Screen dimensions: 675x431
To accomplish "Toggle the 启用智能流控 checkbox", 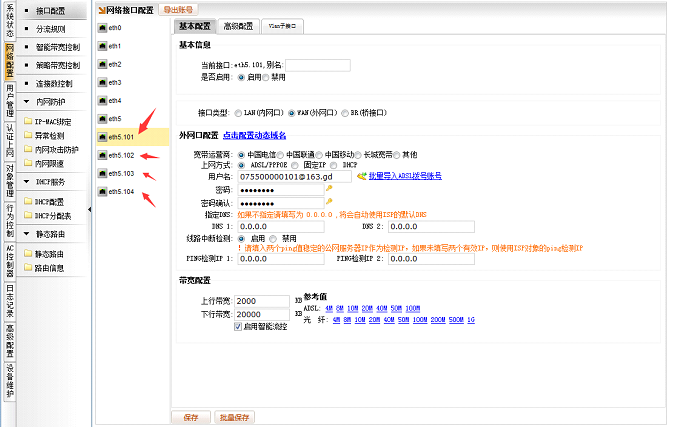I will click(x=237, y=326).
